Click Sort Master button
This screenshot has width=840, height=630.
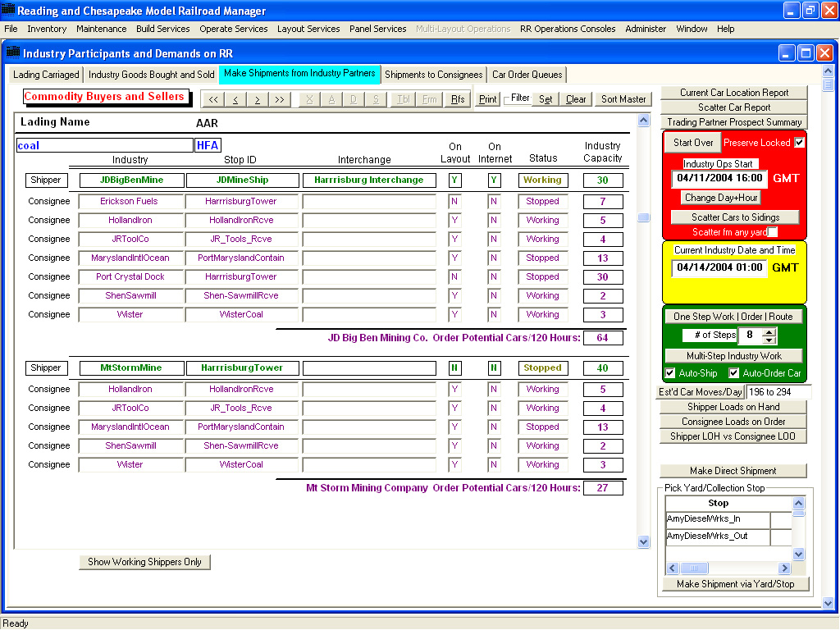[x=623, y=99]
